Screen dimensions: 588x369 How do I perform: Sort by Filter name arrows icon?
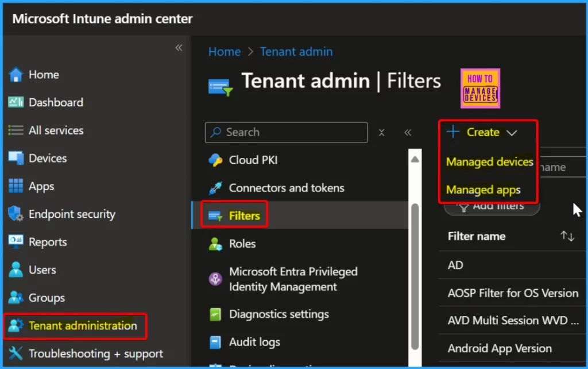click(567, 236)
